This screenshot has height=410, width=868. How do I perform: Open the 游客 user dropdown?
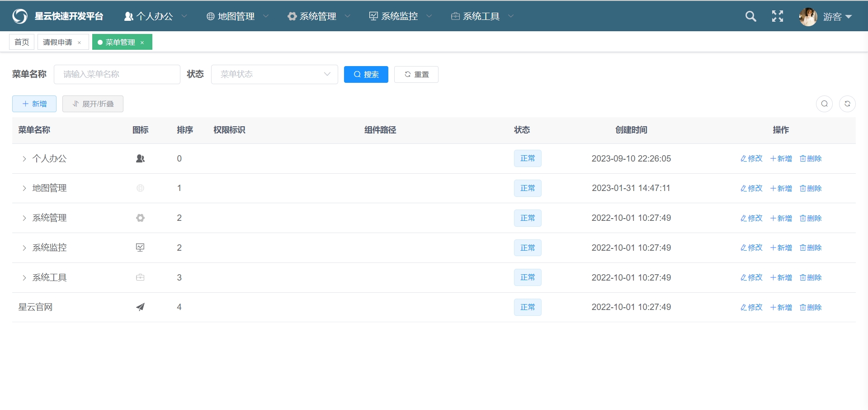837,17
